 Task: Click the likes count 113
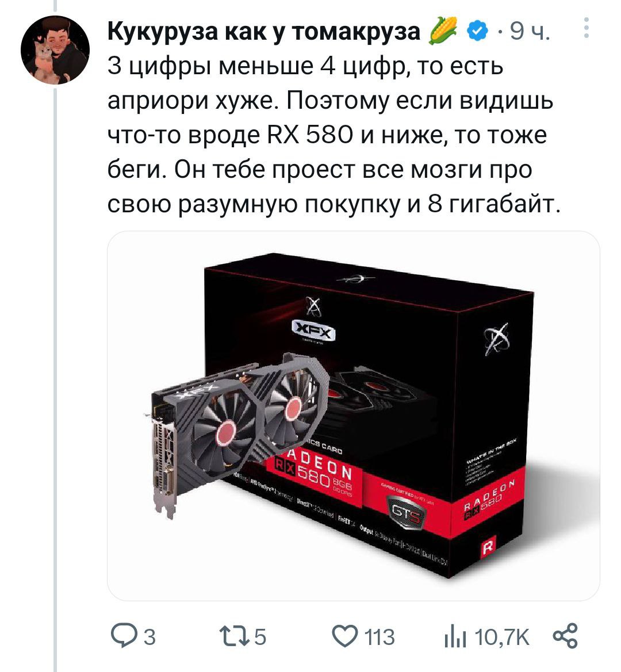[x=379, y=637]
